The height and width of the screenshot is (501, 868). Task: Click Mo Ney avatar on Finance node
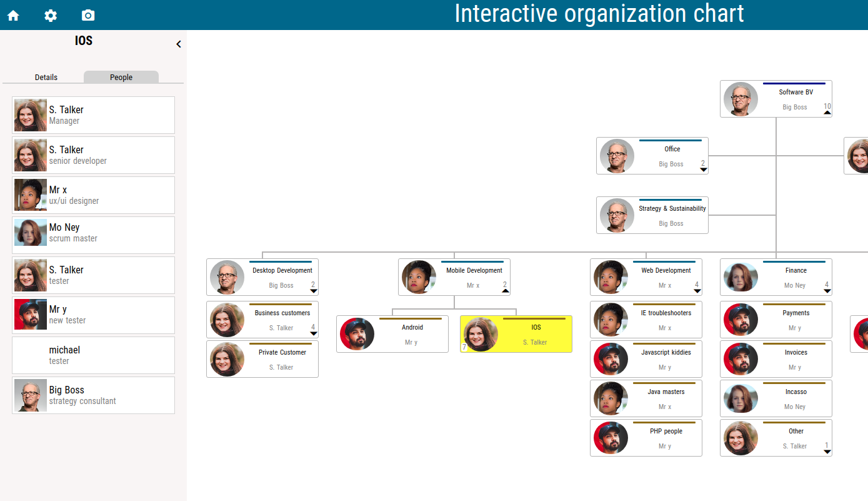click(741, 277)
